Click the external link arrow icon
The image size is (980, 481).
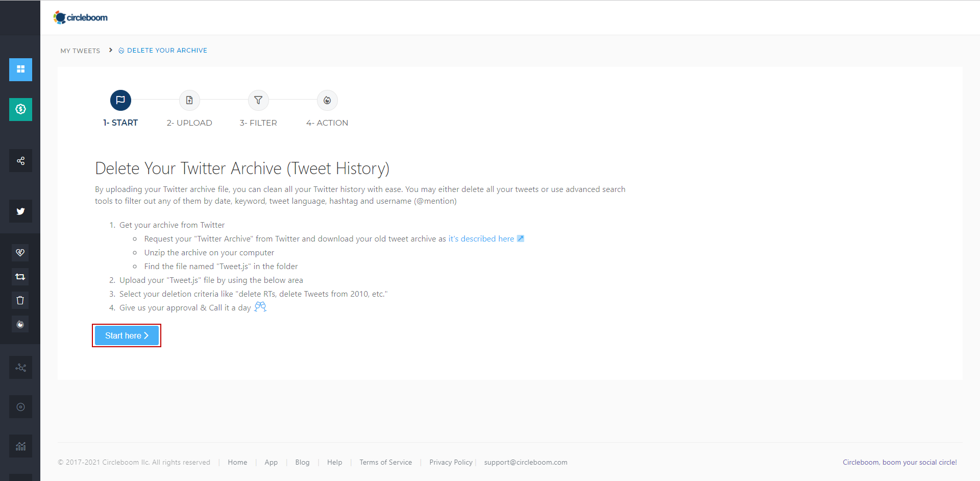521,238
